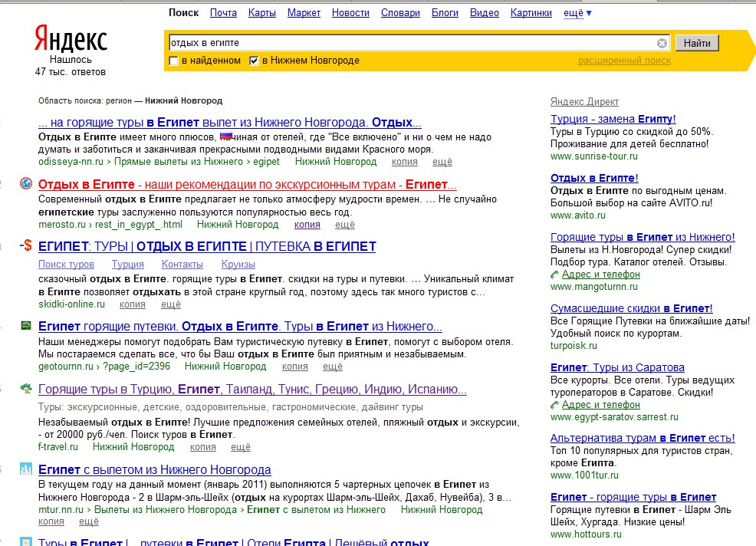This screenshot has width=756, height=546.
Task: Click the www.1001tur.ru ad URL
Action: coord(584,475)
